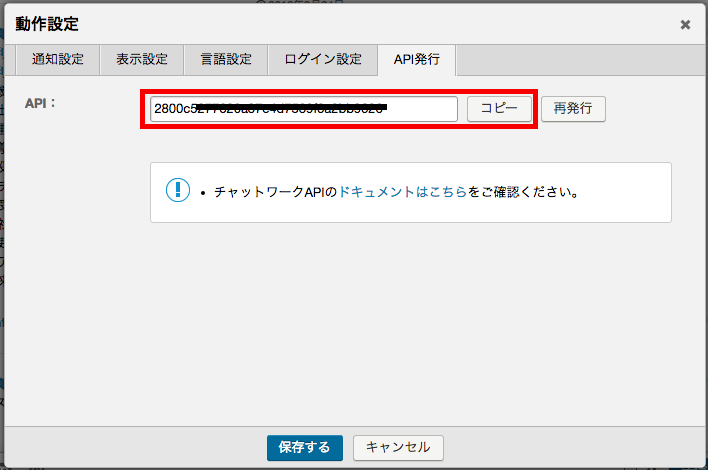Close the 動作設定 dialog
708x470 pixels.
[x=685, y=25]
